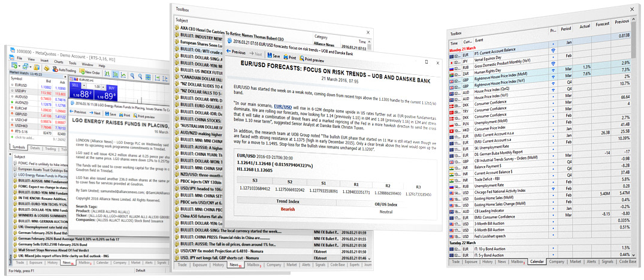Select Trading tab in Market Watch
This screenshot has width=644, height=280.
(50, 149)
